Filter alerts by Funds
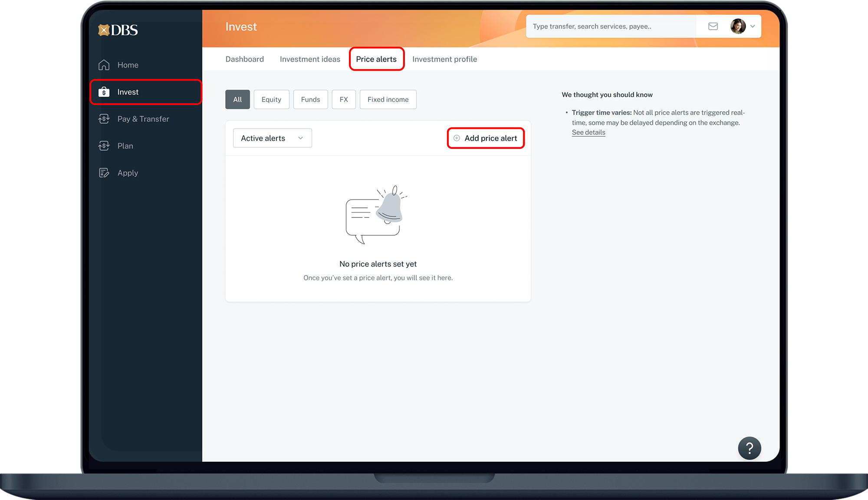The width and height of the screenshot is (868, 500). pyautogui.click(x=310, y=99)
